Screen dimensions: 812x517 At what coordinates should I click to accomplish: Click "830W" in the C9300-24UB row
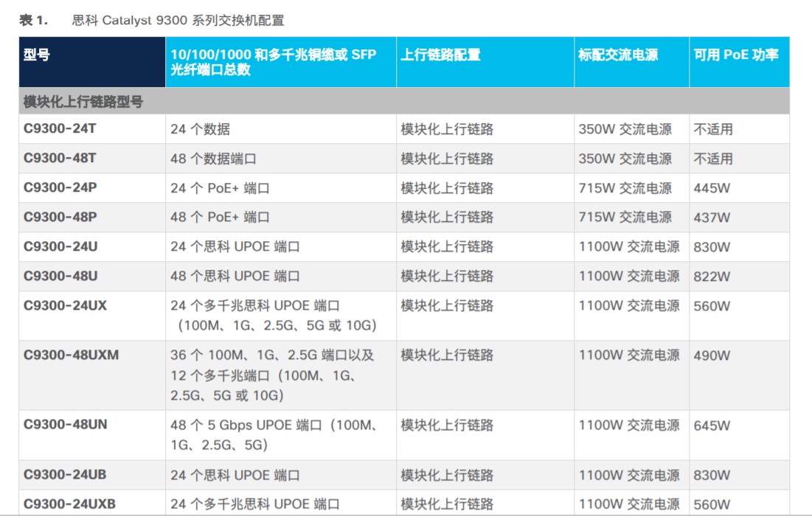pos(712,475)
